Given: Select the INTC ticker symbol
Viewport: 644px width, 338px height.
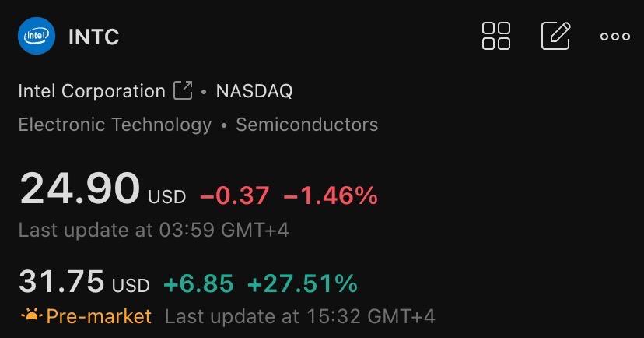Looking at the screenshot, I should 93,37.
